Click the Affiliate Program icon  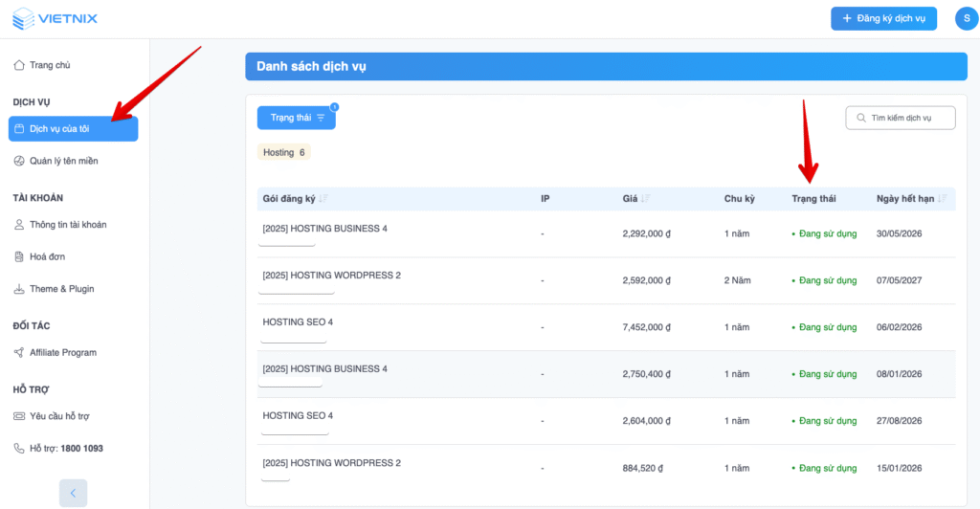click(x=19, y=352)
